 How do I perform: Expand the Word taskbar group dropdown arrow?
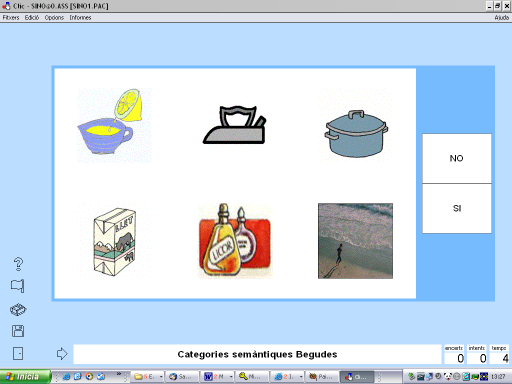(x=231, y=377)
